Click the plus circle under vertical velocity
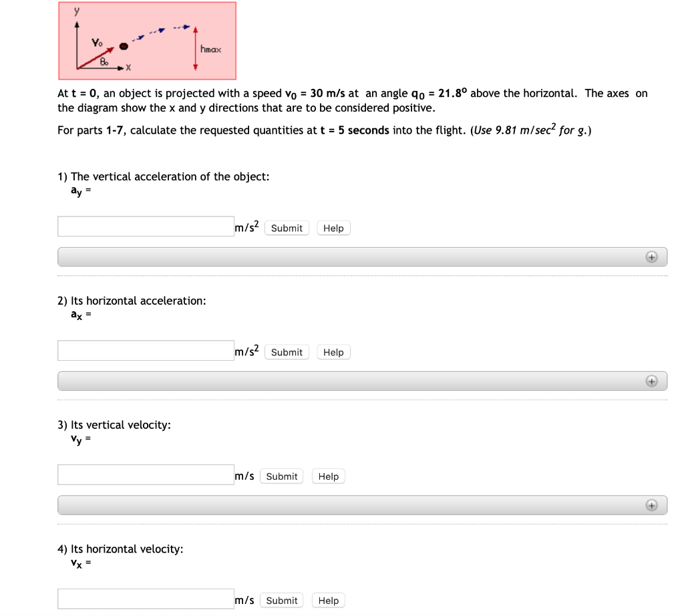Screen dimensions: 684x616 (x=651, y=505)
